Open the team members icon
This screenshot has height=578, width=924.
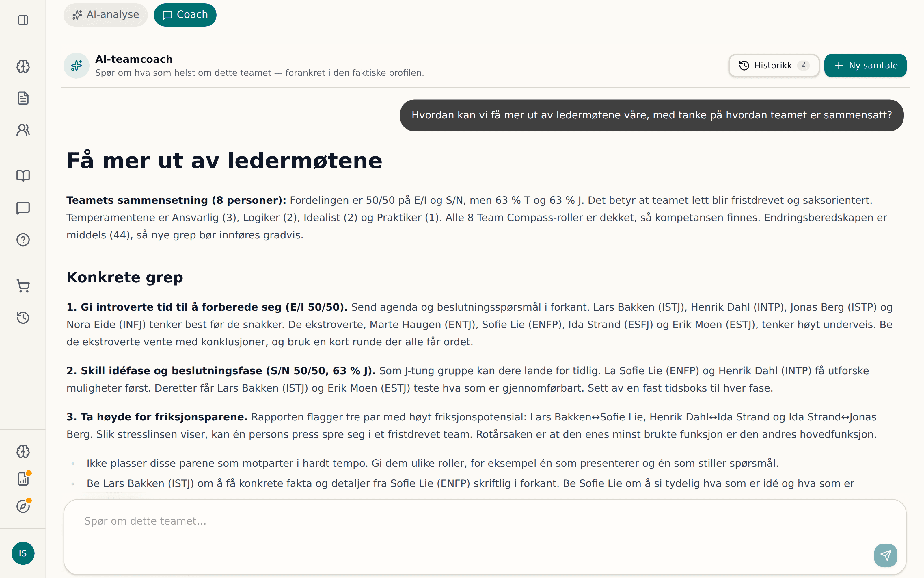(x=23, y=130)
